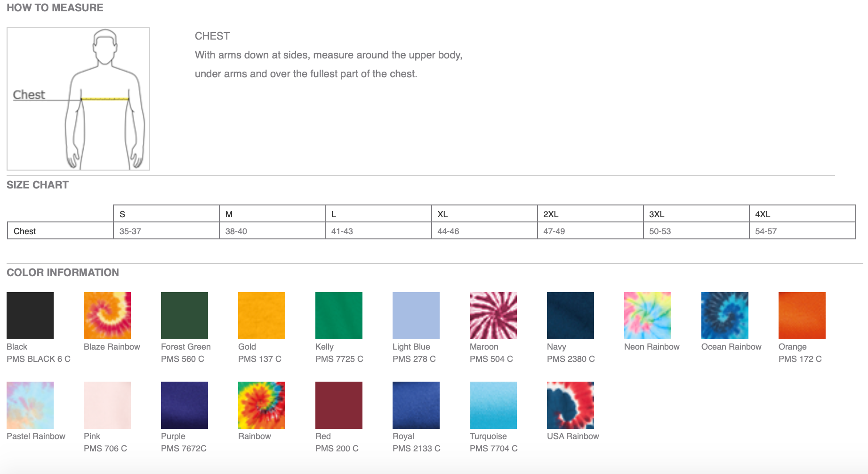Click the Ocean Rainbow swatch
This screenshot has height=474, width=868.
coord(725,316)
